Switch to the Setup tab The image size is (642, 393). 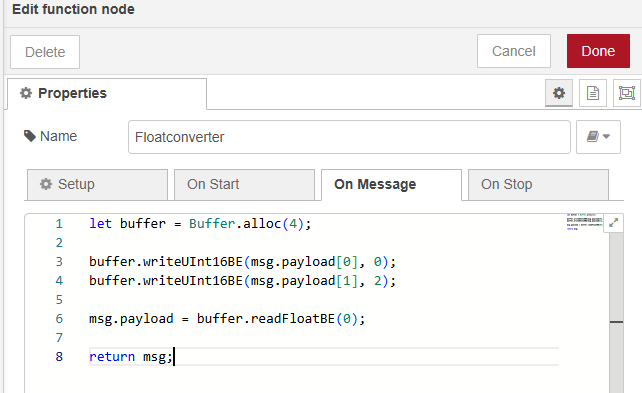[x=97, y=185]
